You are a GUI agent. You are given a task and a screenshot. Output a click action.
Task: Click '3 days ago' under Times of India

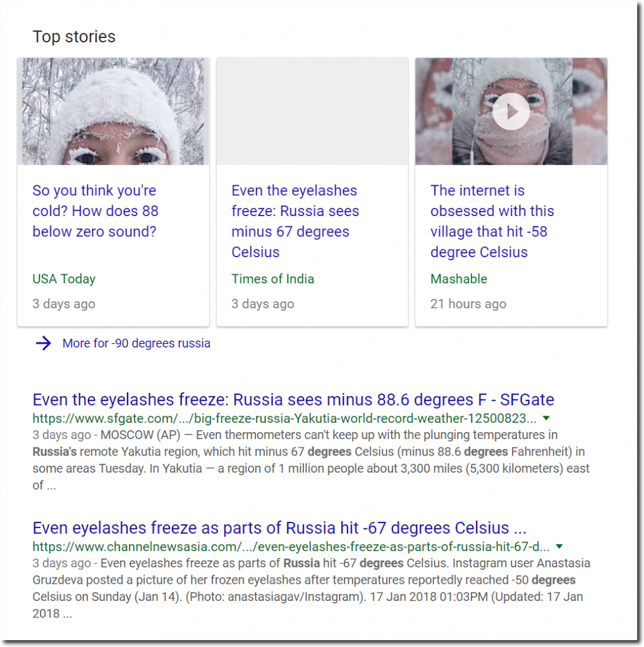263,304
